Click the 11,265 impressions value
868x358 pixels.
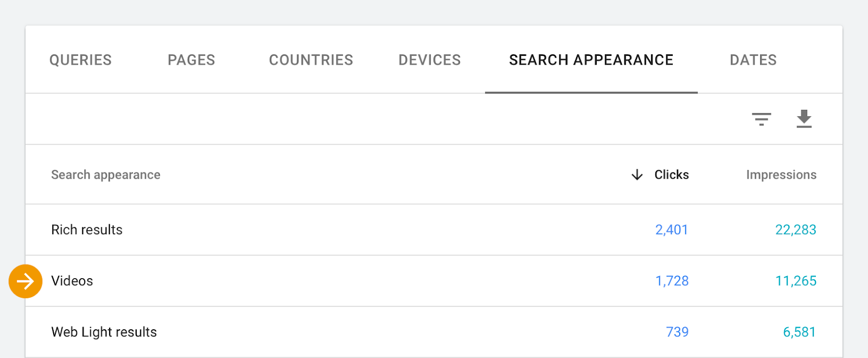pyautogui.click(x=796, y=281)
